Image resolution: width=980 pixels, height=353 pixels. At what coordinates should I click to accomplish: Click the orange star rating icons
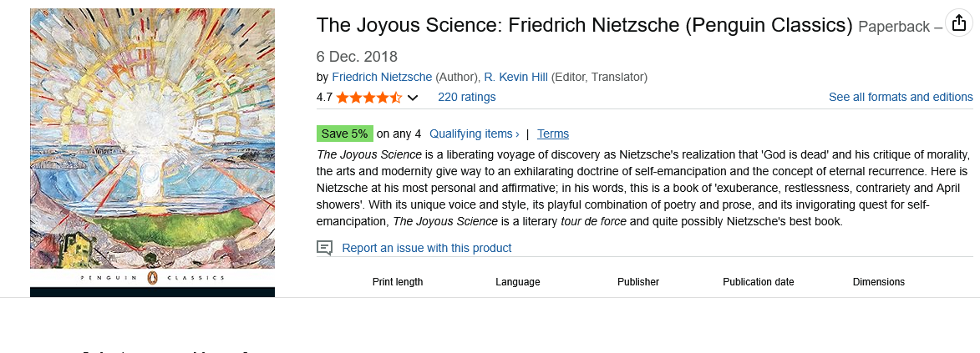369,98
